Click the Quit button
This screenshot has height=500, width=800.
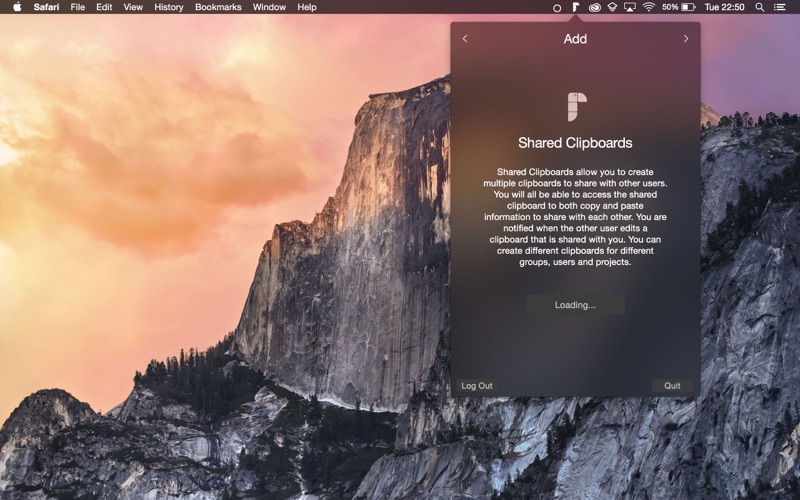point(672,386)
